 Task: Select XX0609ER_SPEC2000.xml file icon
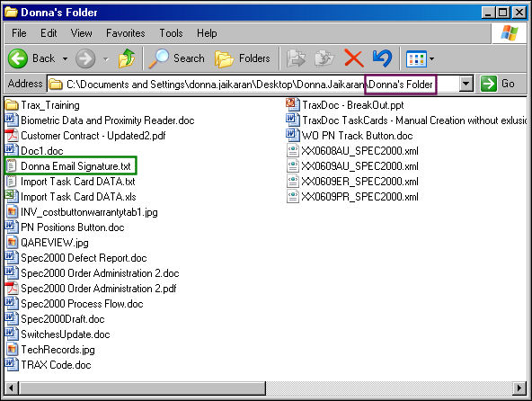coord(292,182)
